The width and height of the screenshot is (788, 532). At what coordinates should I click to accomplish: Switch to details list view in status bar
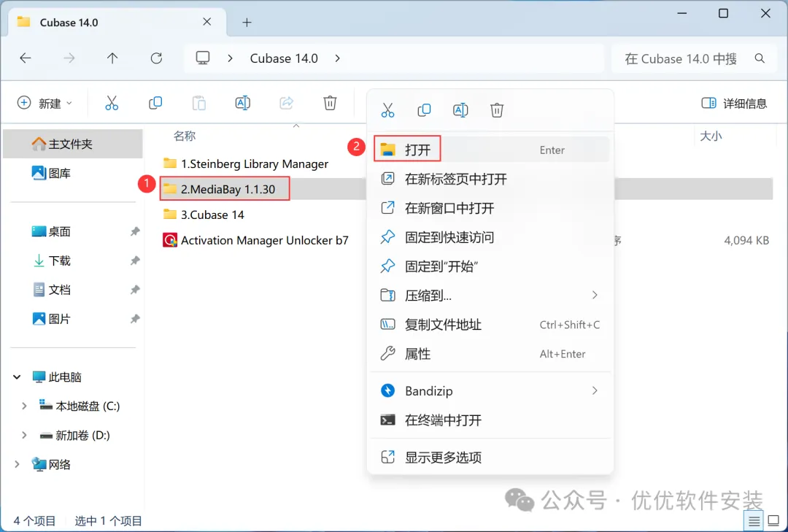[754, 521]
